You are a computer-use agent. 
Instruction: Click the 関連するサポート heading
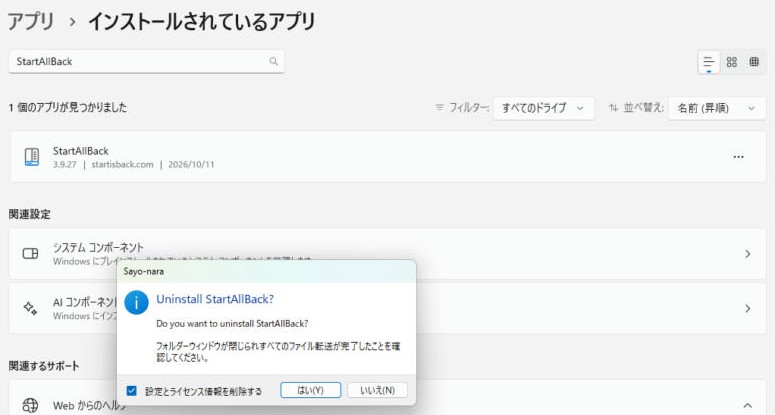click(44, 366)
